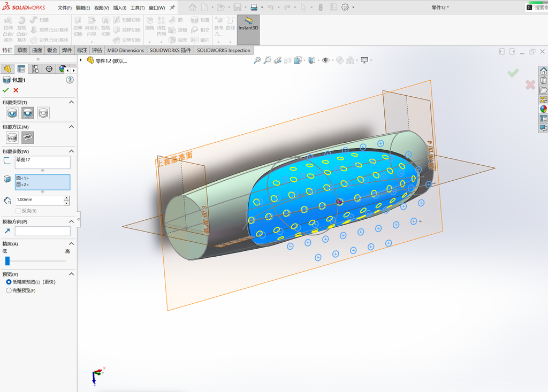Image resolution: width=548 pixels, height=392 pixels.
Task: Open the Options gear icon in title bar
Action: [x=345, y=7]
